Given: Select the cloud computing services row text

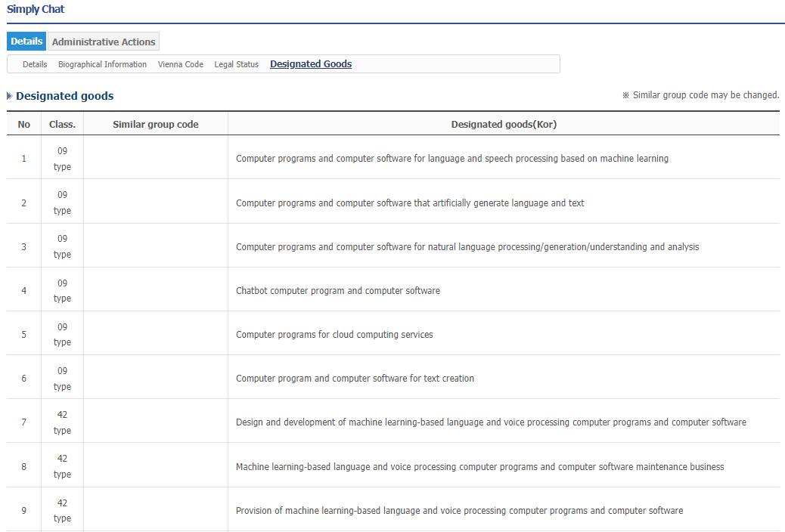Looking at the screenshot, I should 334,335.
